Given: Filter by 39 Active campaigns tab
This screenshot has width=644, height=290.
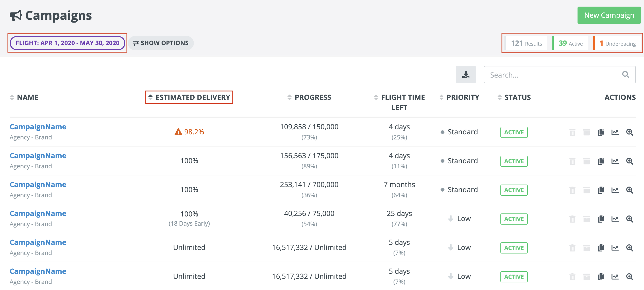Looking at the screenshot, I should [570, 43].
